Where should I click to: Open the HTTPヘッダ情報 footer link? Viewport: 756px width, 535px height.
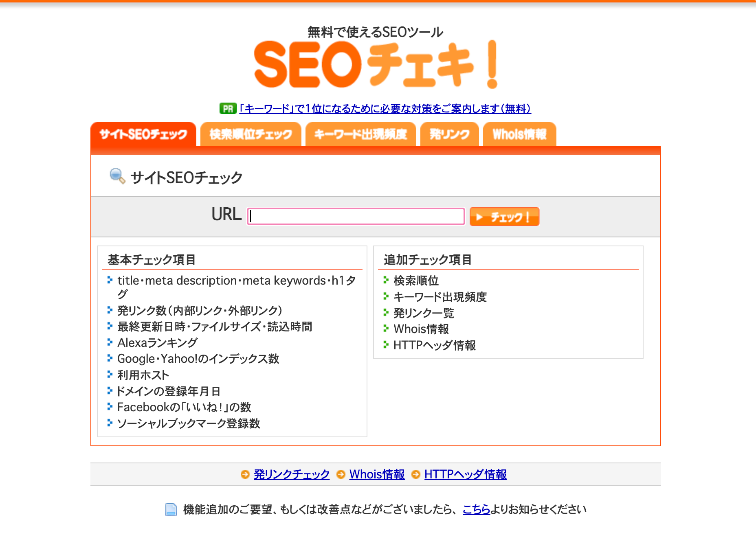(x=466, y=474)
